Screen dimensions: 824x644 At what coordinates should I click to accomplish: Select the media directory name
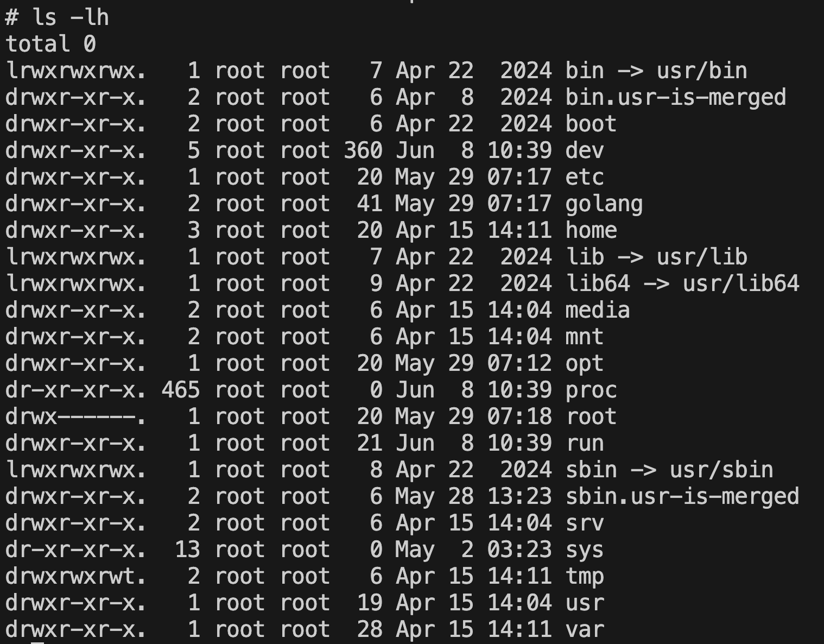(598, 310)
